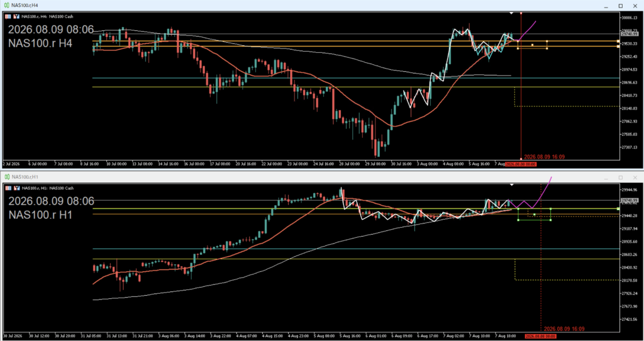644x341 pixels.
Task: Grab the chart shift triangle in H1 chart
Action: [x=511, y=186]
